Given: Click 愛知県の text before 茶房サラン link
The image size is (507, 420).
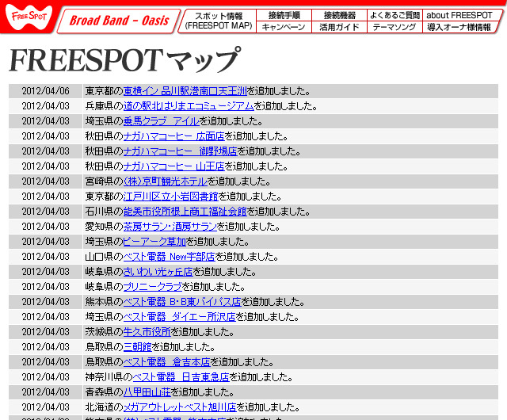Looking at the screenshot, I should [104, 227].
